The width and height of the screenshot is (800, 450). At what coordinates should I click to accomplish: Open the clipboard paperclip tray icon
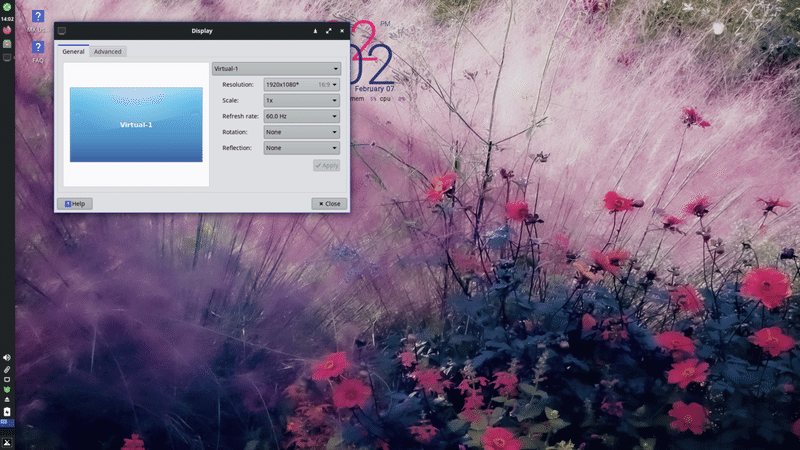point(7,369)
